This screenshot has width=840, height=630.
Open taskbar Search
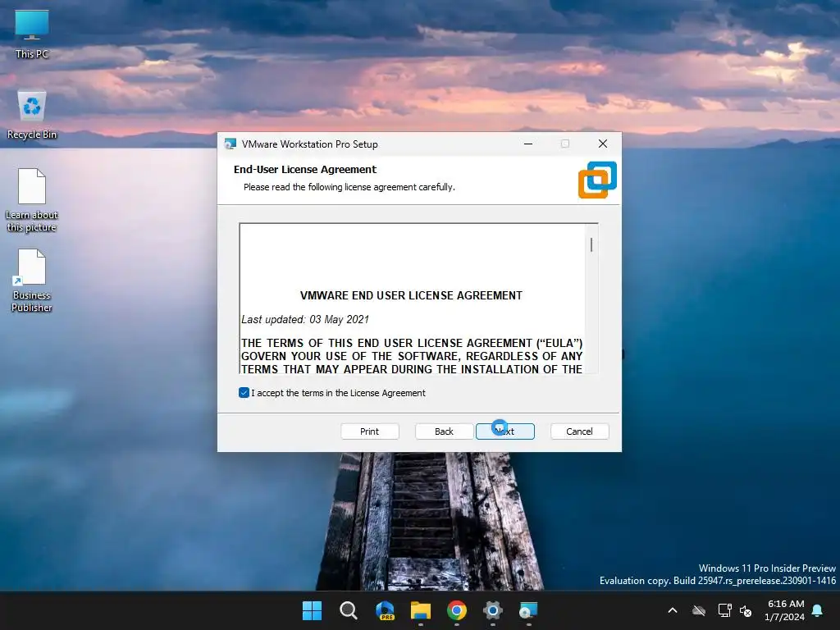(x=348, y=610)
